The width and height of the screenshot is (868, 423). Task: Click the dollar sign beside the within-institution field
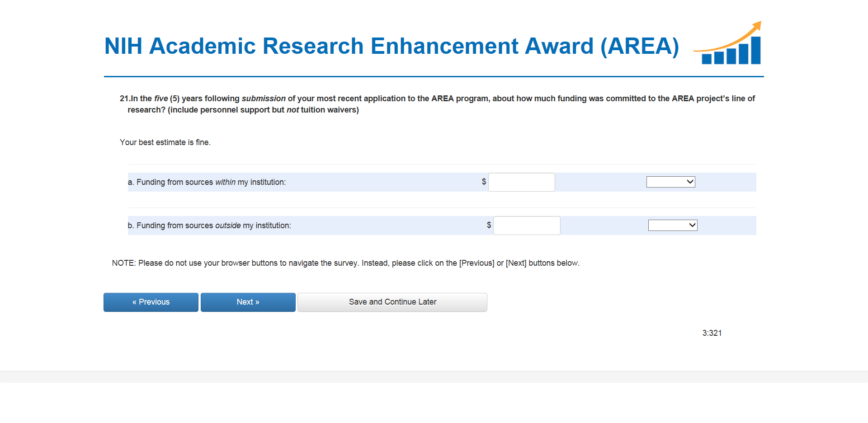pyautogui.click(x=484, y=182)
